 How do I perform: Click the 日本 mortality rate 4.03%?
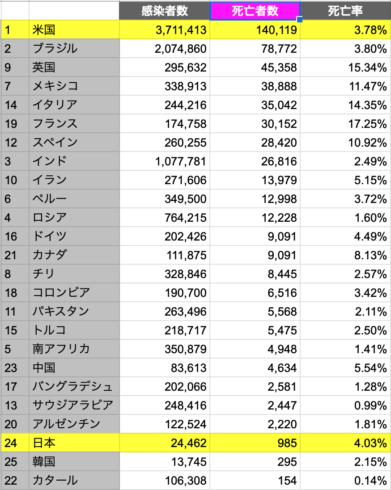[346, 443]
